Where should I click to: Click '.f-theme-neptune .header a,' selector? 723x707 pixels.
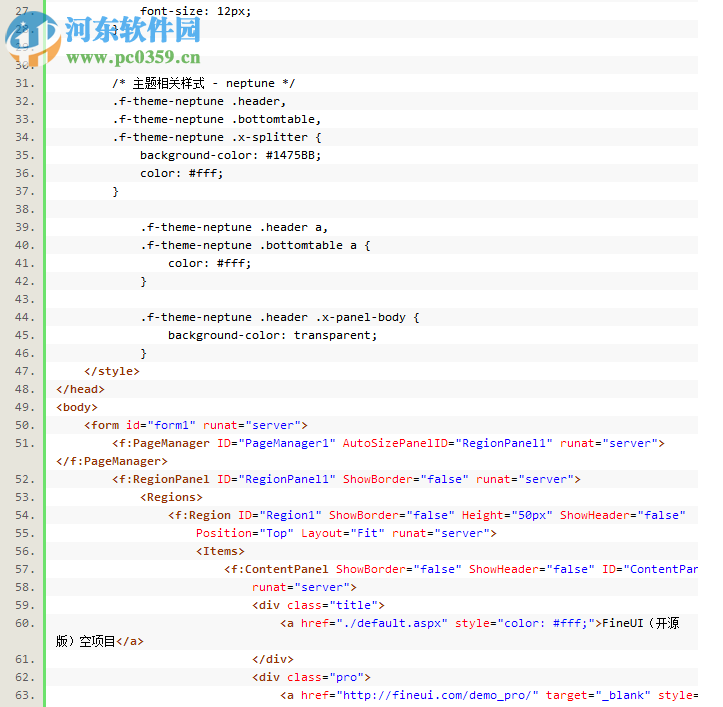(x=234, y=227)
